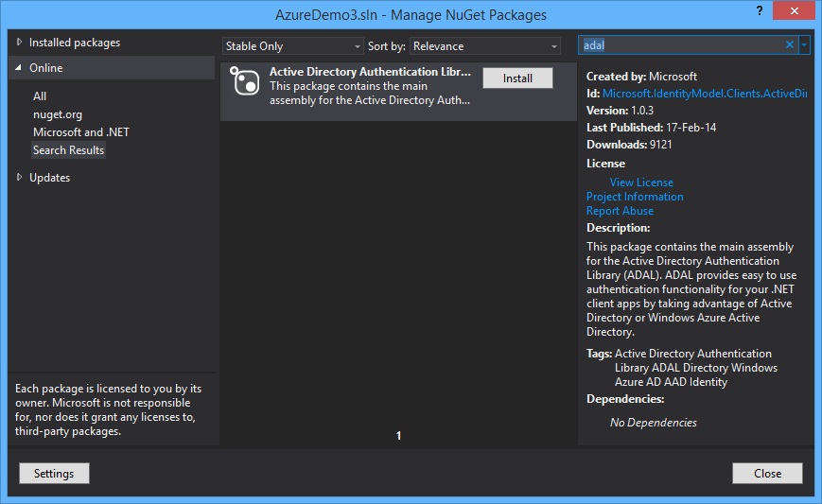Viewport: 822px width, 504px height.
Task: Open the Stable Only filter dropdown
Action: (293, 46)
